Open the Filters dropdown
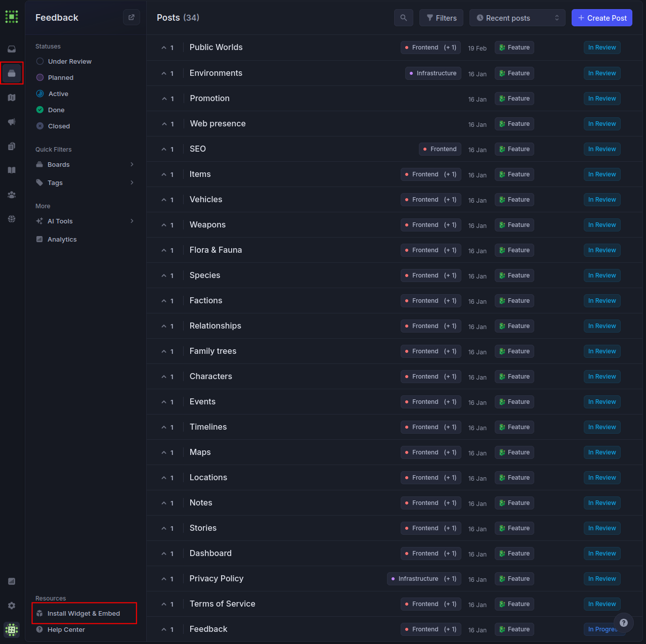646x644 pixels. point(442,18)
